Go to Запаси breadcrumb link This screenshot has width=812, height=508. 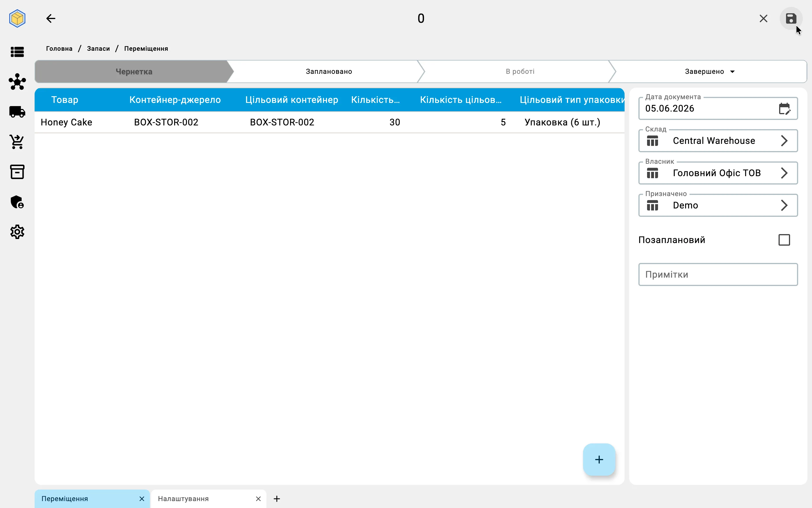(x=98, y=48)
